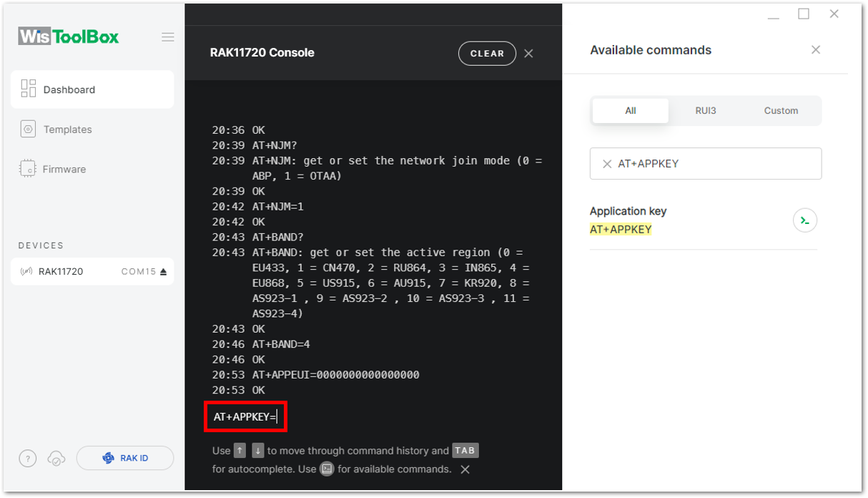The height and width of the screenshot is (498, 868).
Task: Click the Application key result title
Action: point(628,211)
